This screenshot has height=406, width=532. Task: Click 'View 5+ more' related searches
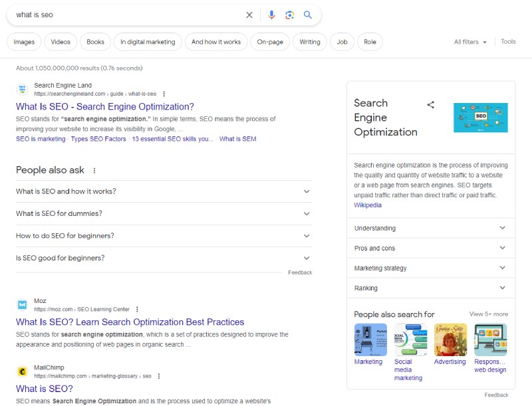489,314
